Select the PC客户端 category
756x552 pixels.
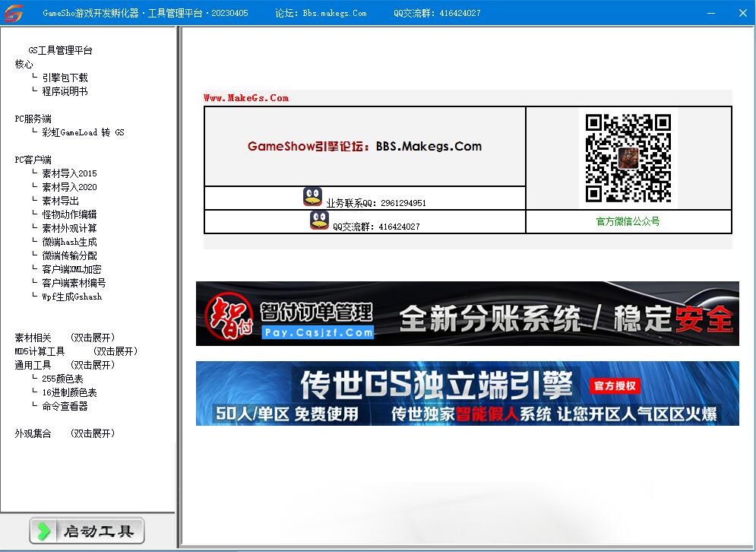[33, 160]
